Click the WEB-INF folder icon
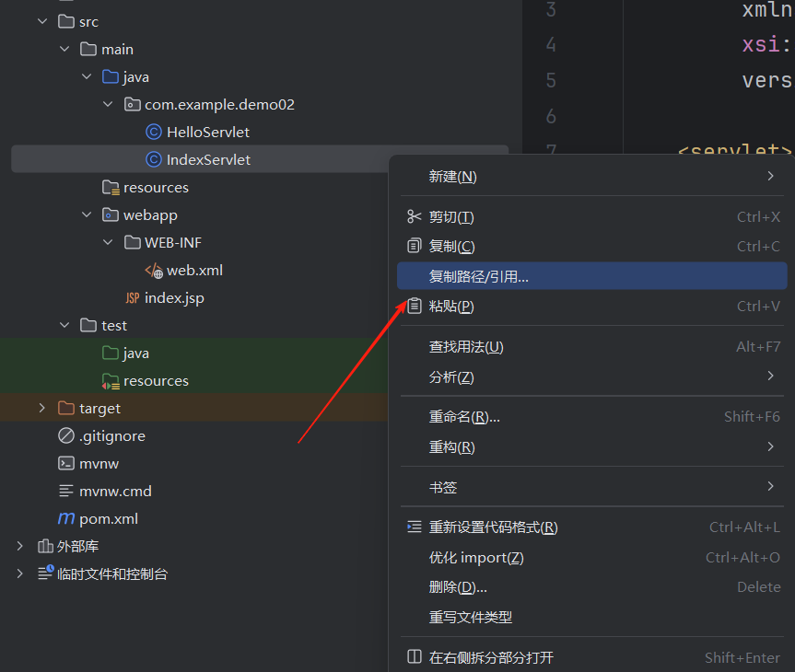The width and height of the screenshot is (795, 672). tap(133, 243)
